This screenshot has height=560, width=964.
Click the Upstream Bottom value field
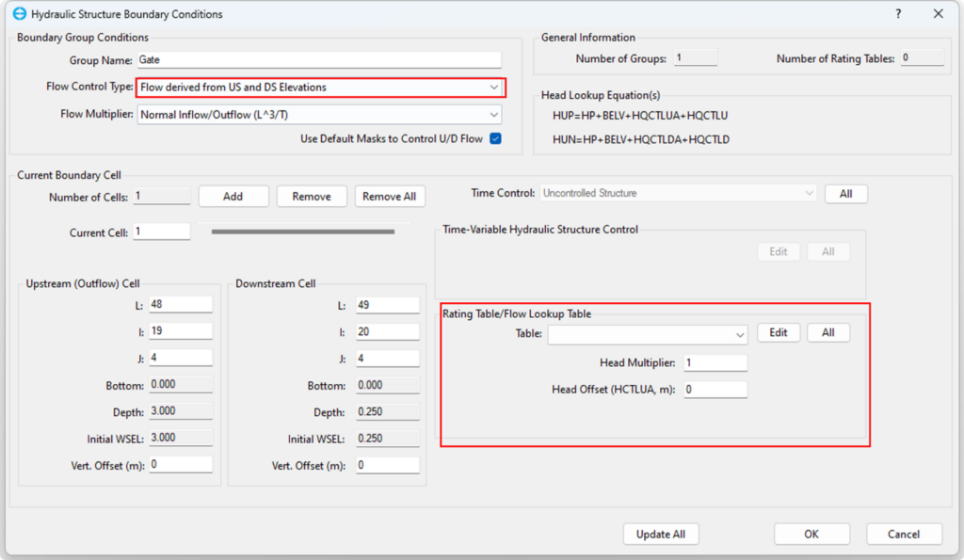pos(181,384)
